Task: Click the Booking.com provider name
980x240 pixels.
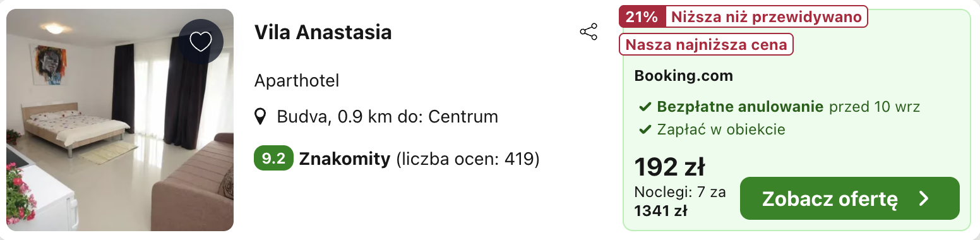Action: (x=684, y=76)
